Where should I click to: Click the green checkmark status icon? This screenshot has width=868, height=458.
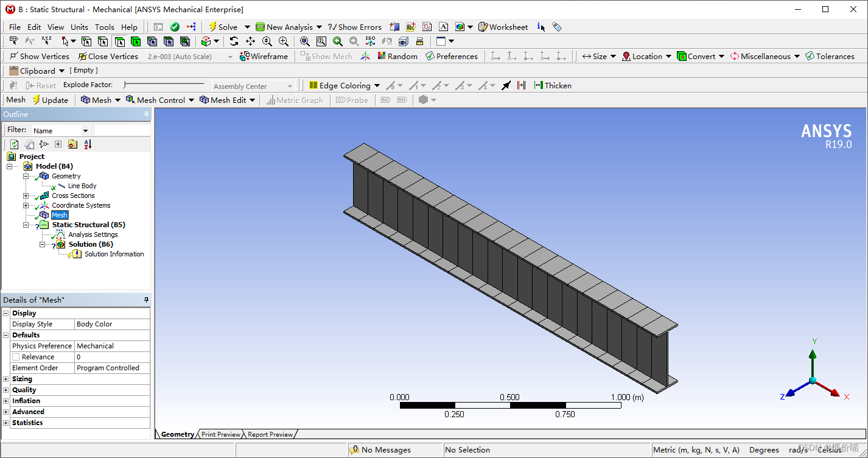175,27
